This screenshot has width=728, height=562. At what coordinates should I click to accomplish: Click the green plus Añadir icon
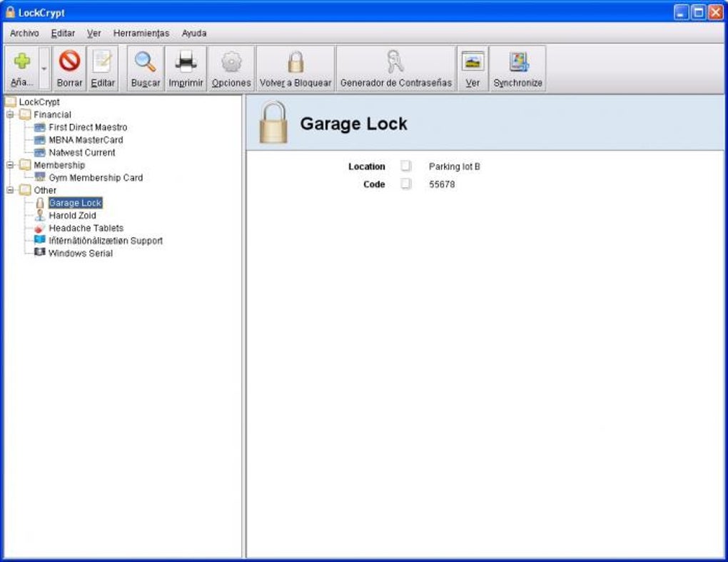coord(22,61)
